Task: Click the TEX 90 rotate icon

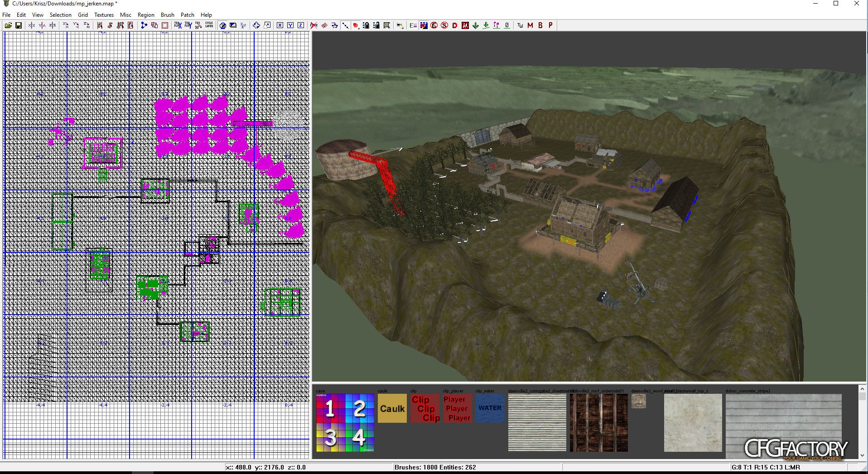Action: pos(198,25)
